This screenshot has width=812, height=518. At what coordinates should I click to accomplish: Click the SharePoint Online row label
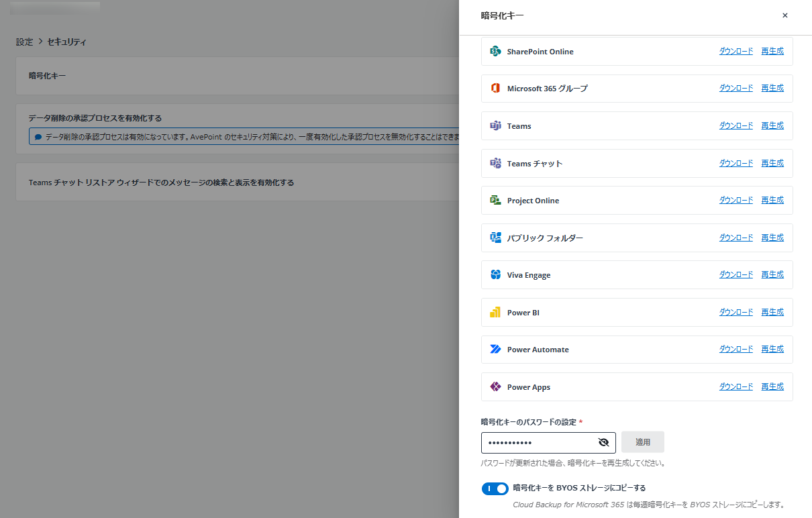point(540,52)
